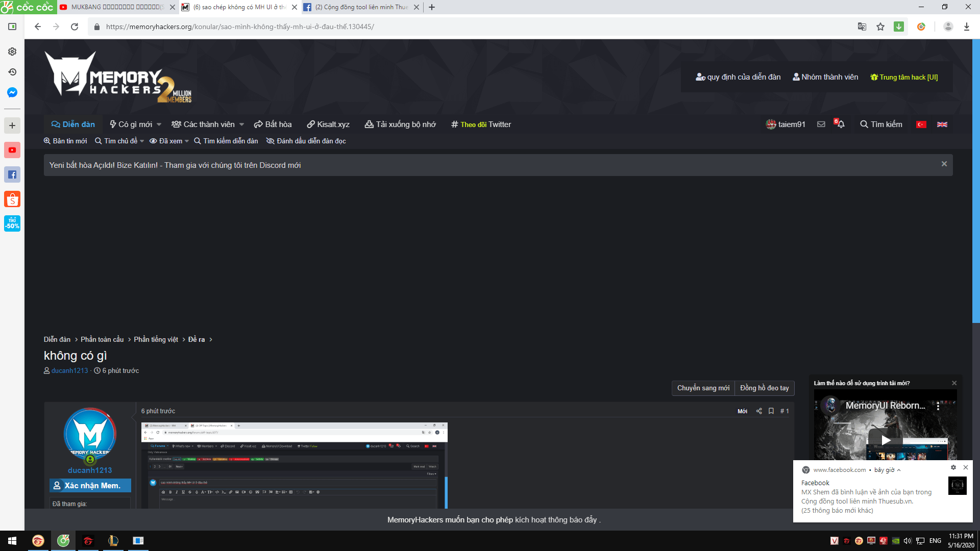Click the green download media icon
Viewport: 980px width, 551px height.
coord(899,27)
